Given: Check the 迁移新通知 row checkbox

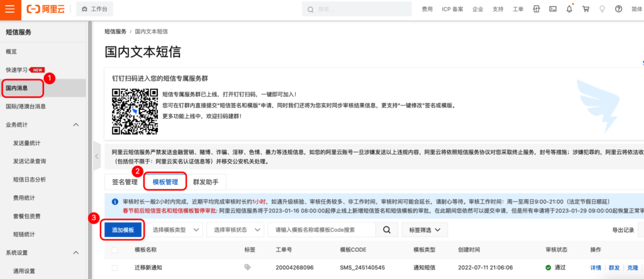Looking at the screenshot, I should [x=114, y=267].
